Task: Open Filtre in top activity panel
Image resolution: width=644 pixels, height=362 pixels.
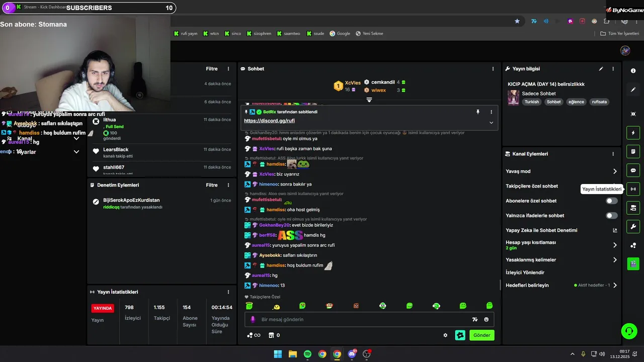Action: [212, 69]
